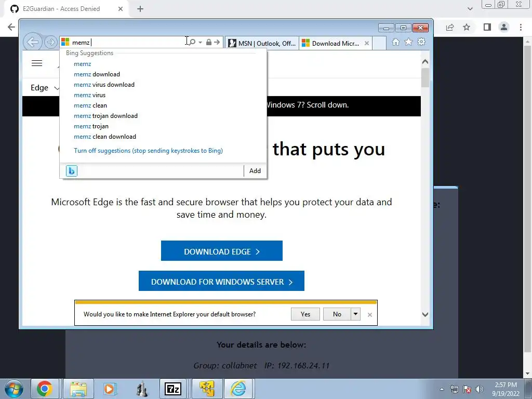
Task: Click Add search provider button
Action: [x=255, y=170]
